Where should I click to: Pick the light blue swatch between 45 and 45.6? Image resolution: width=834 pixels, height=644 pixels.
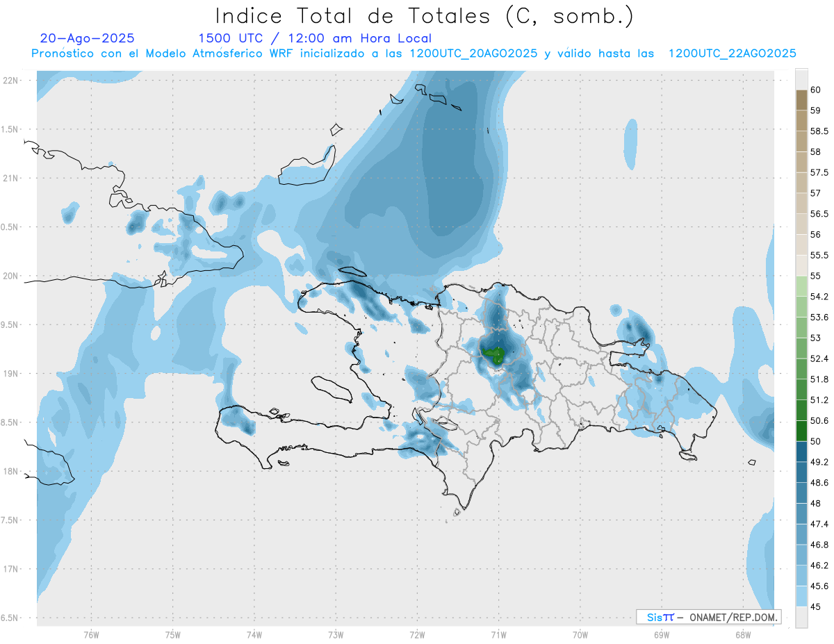pyautogui.click(x=801, y=596)
